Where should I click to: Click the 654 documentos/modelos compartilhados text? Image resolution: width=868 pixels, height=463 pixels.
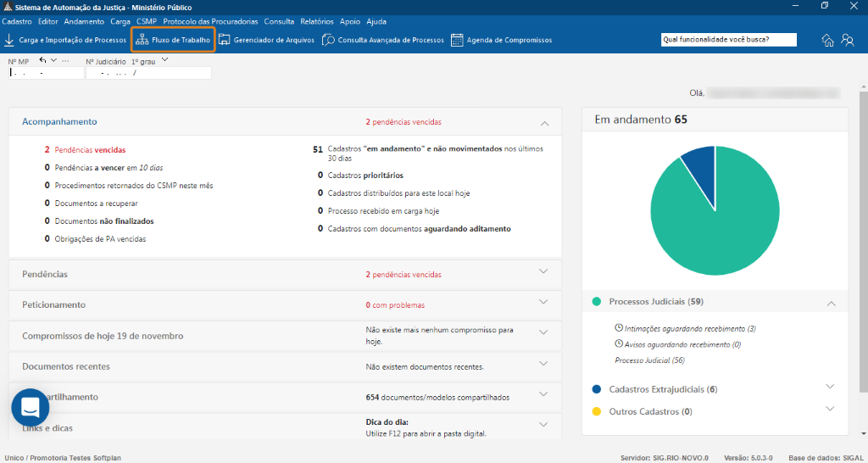pos(438,397)
